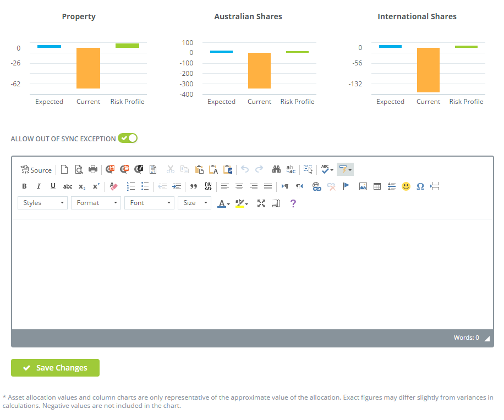The image size is (504, 420).
Task: Click the Insert Table icon
Action: coord(377,186)
